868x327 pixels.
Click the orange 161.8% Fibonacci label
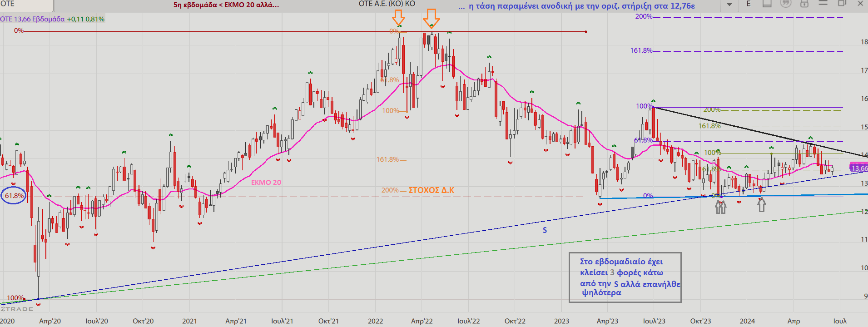coord(387,159)
